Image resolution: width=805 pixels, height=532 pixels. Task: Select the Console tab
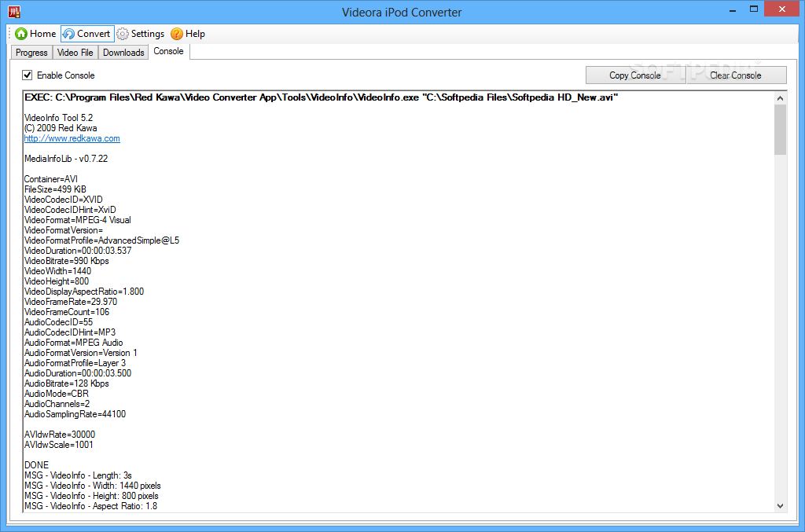coord(168,51)
